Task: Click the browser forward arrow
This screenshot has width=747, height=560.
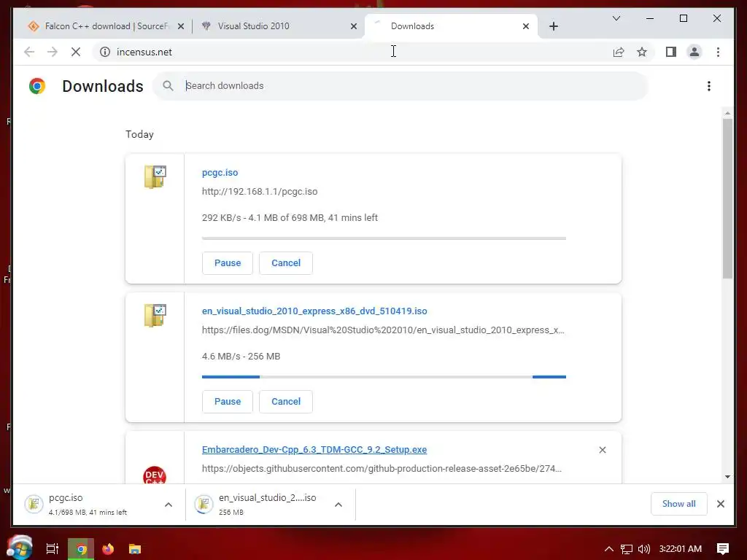Action: click(53, 52)
